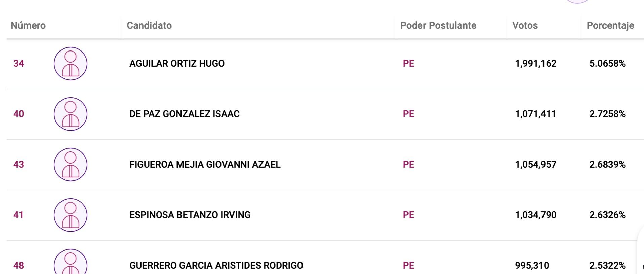Sort by the Número column header

[x=28, y=25]
